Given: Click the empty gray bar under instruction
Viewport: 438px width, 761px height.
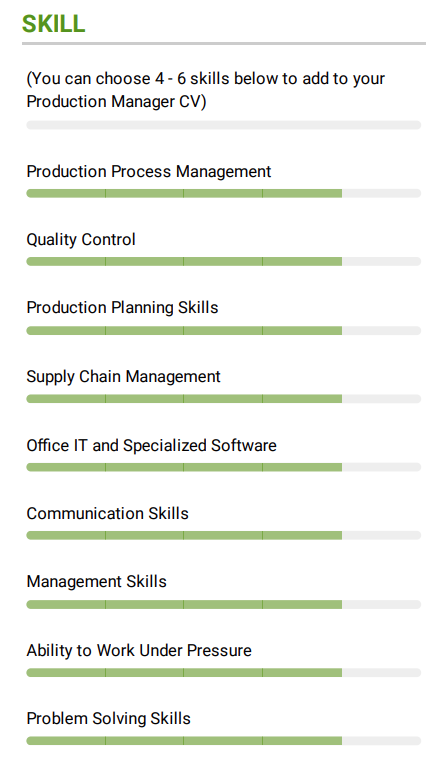Looking at the screenshot, I should click(x=223, y=125).
